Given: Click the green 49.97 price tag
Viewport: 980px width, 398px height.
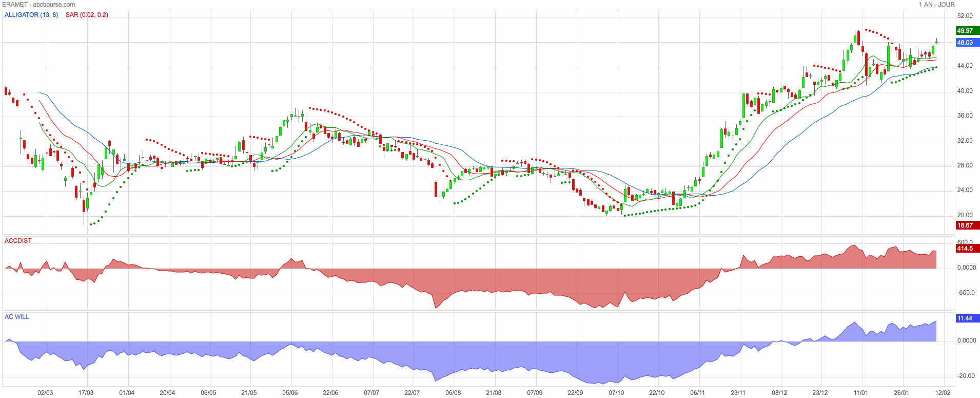Looking at the screenshot, I should tap(968, 31).
